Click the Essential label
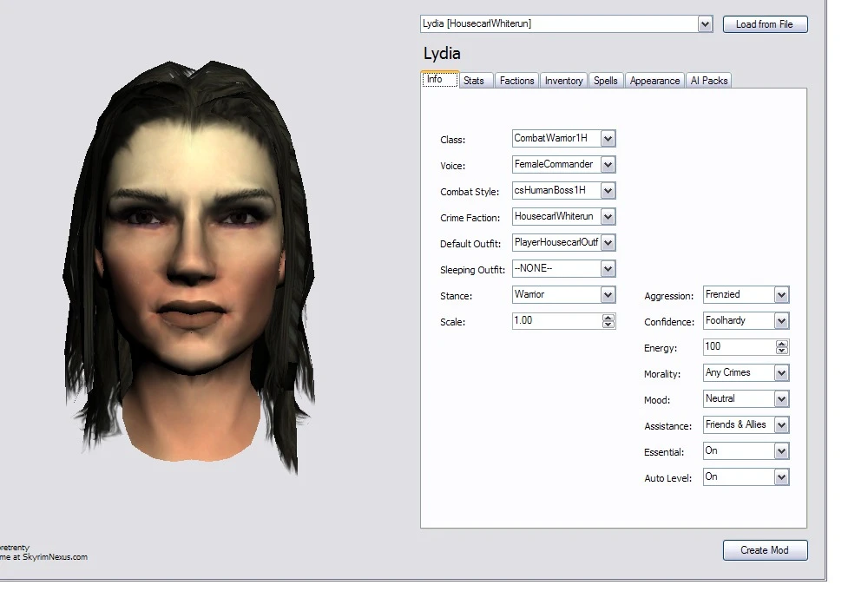The height and width of the screenshot is (611, 868). pyautogui.click(x=664, y=452)
